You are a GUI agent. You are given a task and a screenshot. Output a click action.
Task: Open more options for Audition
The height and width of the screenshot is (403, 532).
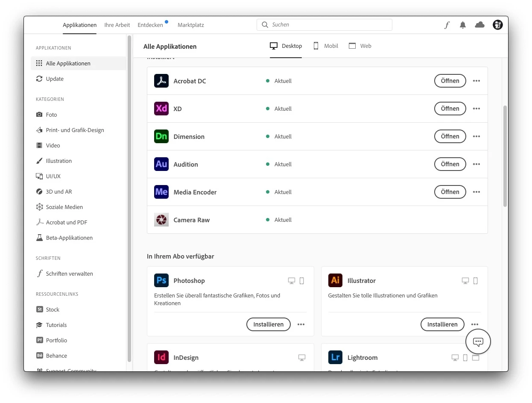[476, 164]
